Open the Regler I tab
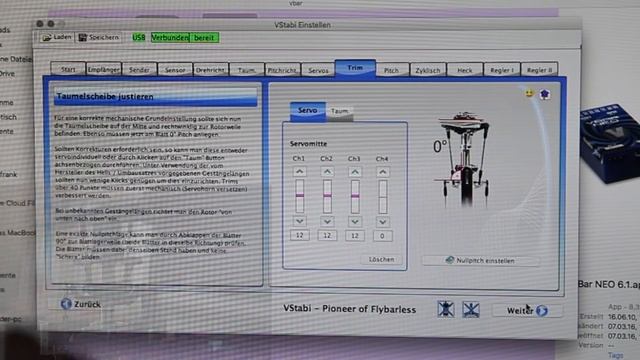The height and width of the screenshot is (360, 640). pyautogui.click(x=502, y=70)
